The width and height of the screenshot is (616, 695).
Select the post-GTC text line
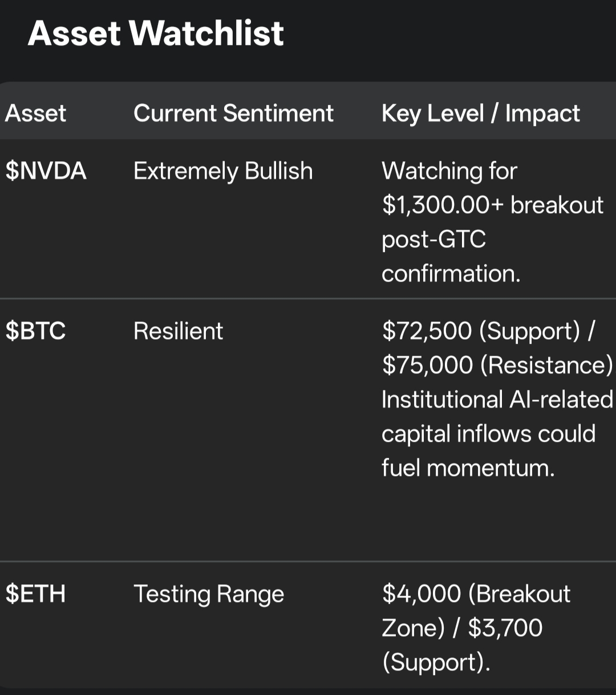coord(433,239)
